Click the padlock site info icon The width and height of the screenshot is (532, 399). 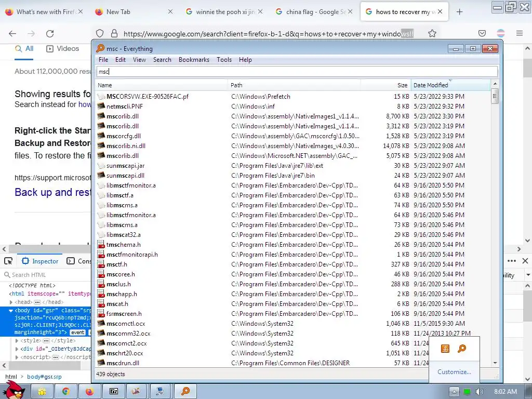coord(114,33)
